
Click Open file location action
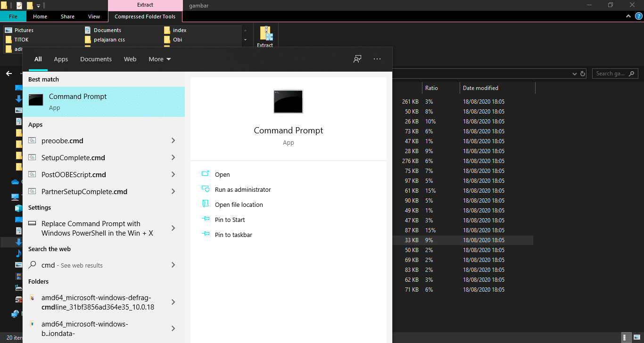[x=239, y=204]
